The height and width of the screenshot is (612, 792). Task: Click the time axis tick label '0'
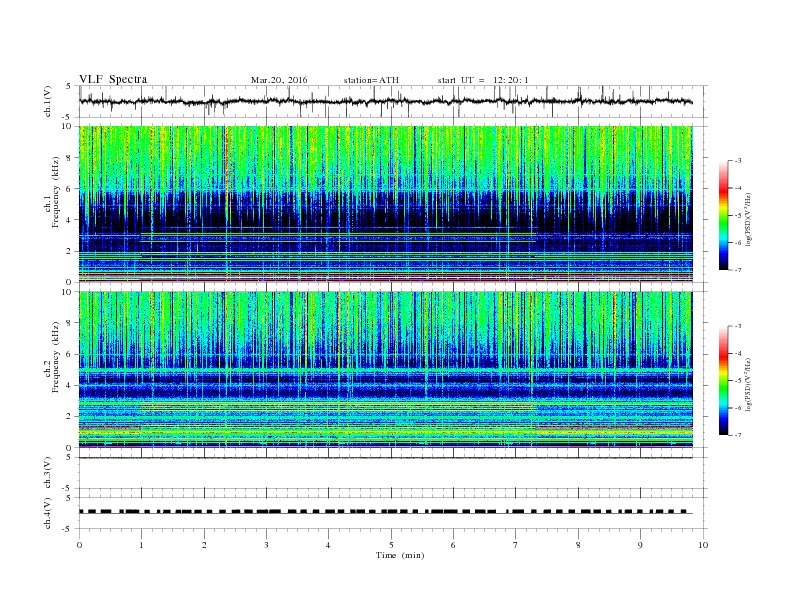coord(79,545)
